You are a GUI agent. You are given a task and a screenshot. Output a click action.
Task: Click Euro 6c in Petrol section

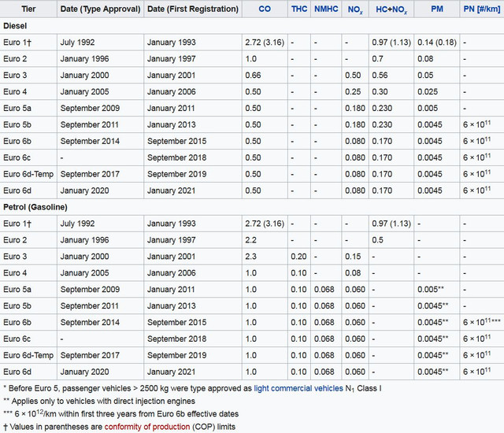(x=17, y=339)
